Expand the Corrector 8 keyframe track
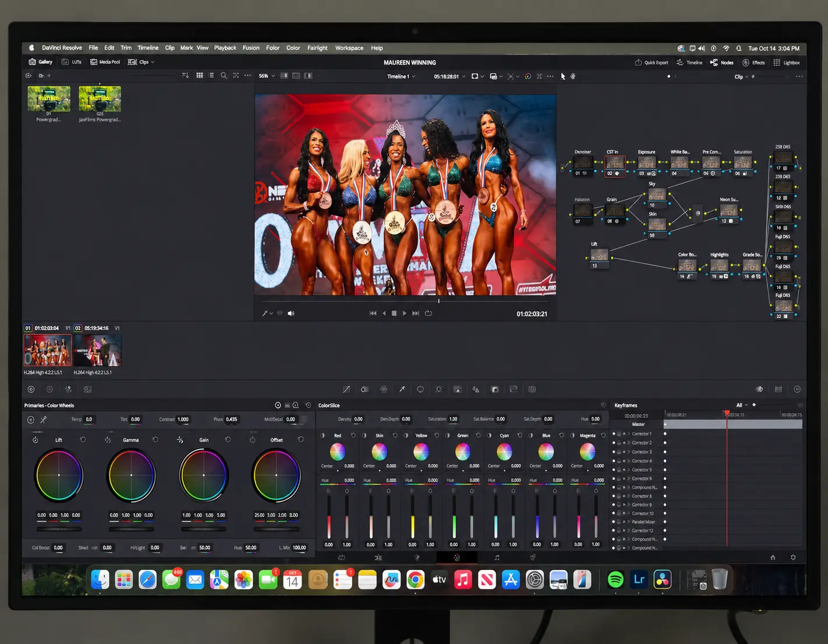 pos(629,496)
